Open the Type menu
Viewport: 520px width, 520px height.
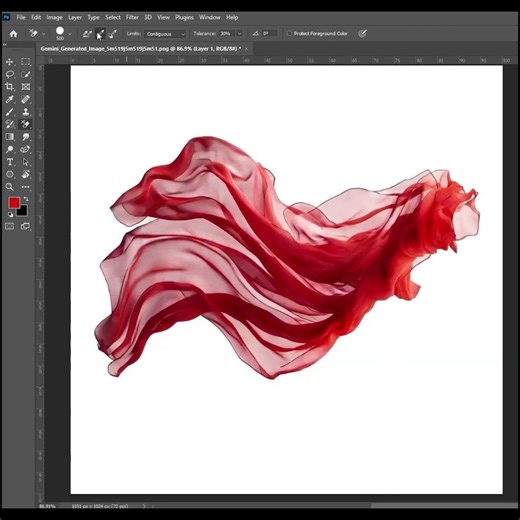93,17
